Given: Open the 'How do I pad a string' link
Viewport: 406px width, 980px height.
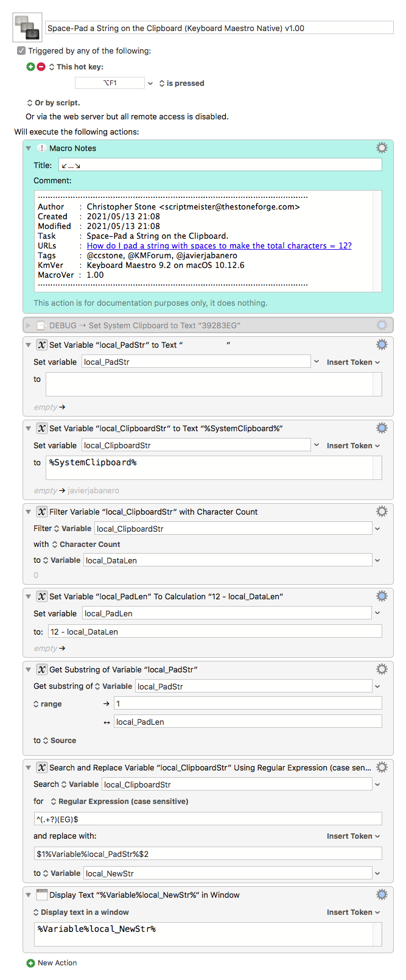Looking at the screenshot, I should (219, 246).
